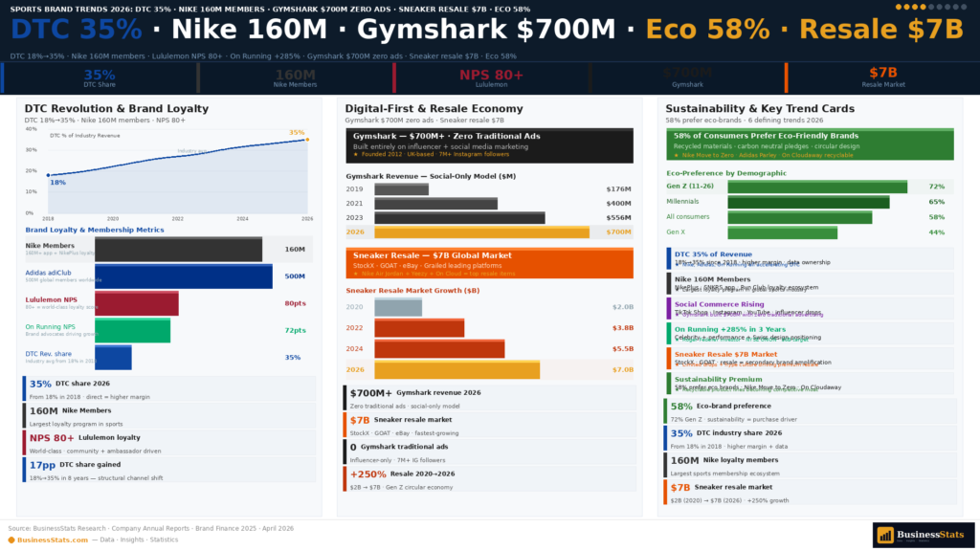The width and height of the screenshot is (980, 551).
Task: Select the DTC Share 35% header stat
Action: pyautogui.click(x=100, y=77)
